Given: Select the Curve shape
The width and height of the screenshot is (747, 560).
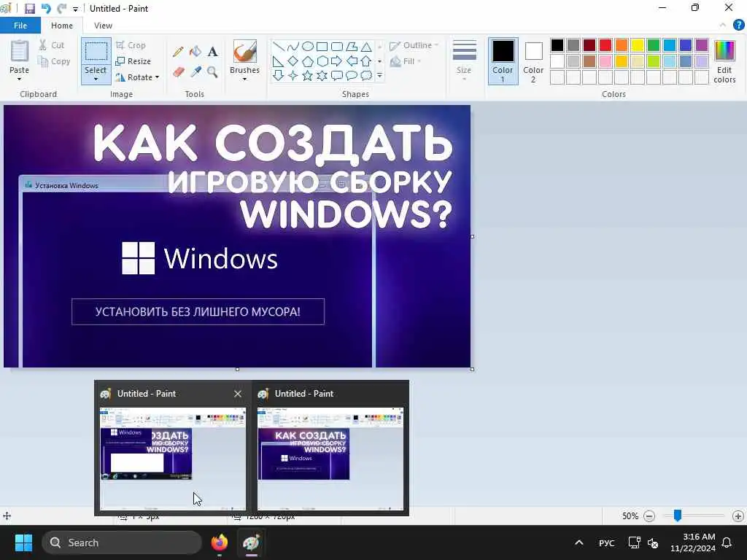Looking at the screenshot, I should click(x=293, y=47).
